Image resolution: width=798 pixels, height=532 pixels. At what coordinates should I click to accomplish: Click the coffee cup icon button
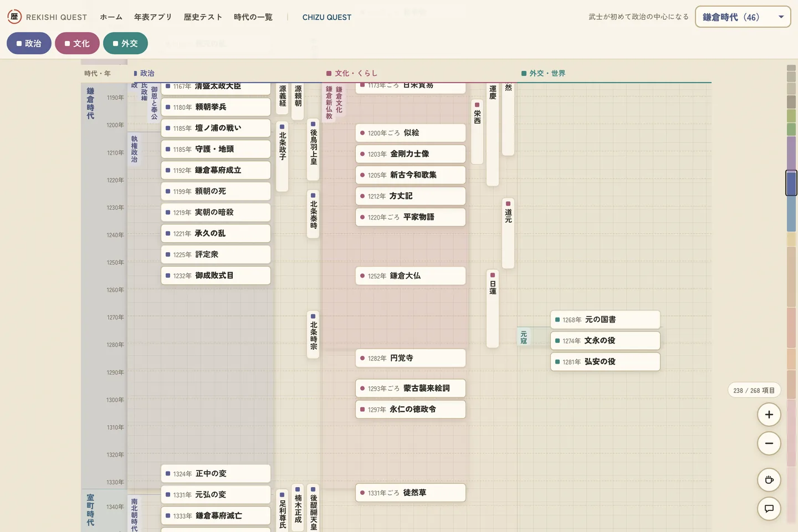coord(769,480)
